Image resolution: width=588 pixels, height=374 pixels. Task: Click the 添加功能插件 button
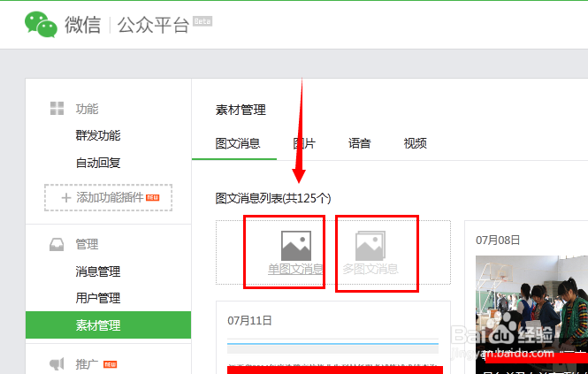click(x=109, y=198)
